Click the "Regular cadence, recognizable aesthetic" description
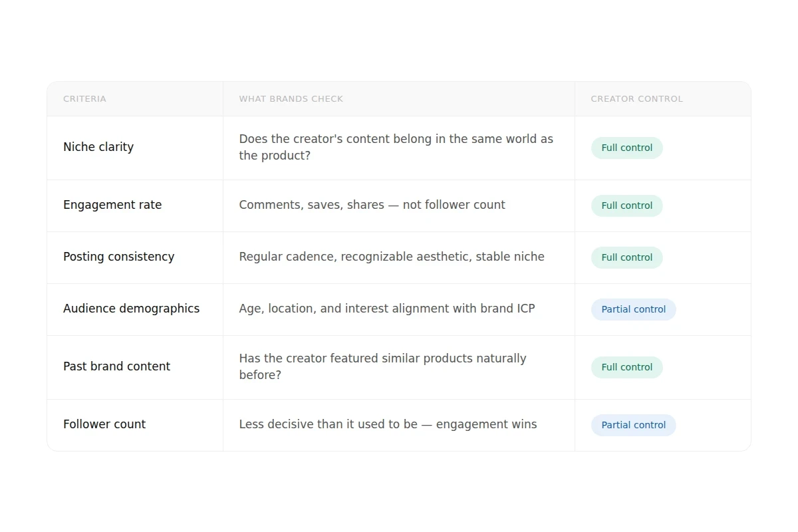 391,257
